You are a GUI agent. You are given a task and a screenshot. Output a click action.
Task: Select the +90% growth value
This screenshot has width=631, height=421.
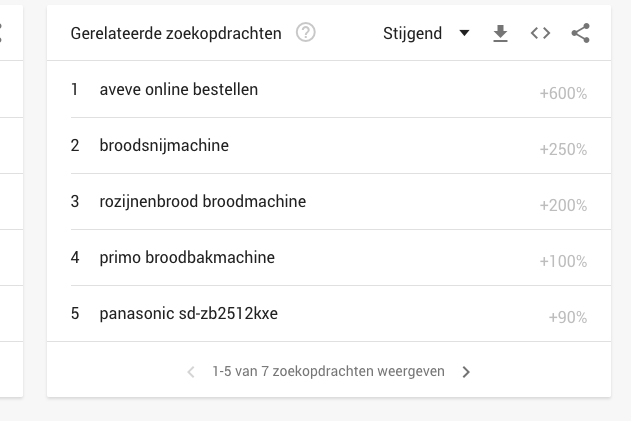coord(568,317)
